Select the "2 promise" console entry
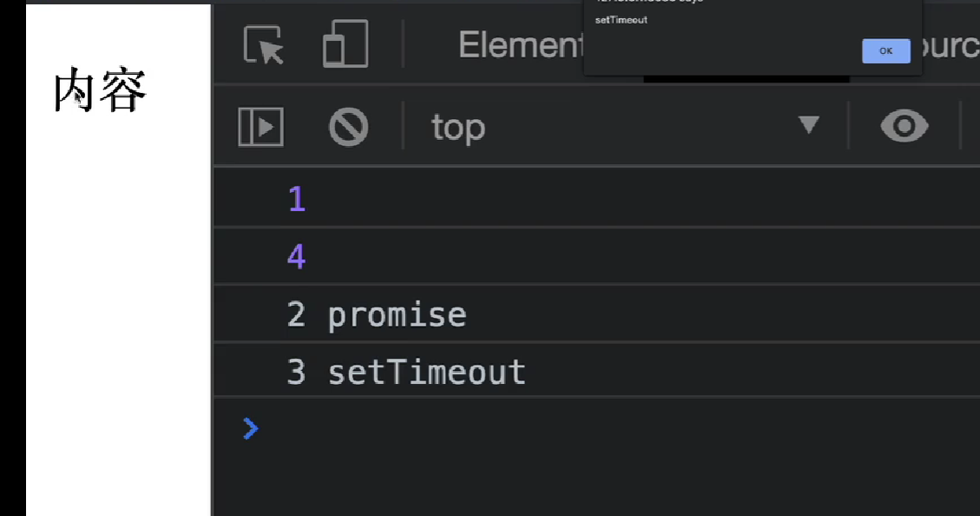Viewport: 980px width, 516px height. [x=597, y=314]
